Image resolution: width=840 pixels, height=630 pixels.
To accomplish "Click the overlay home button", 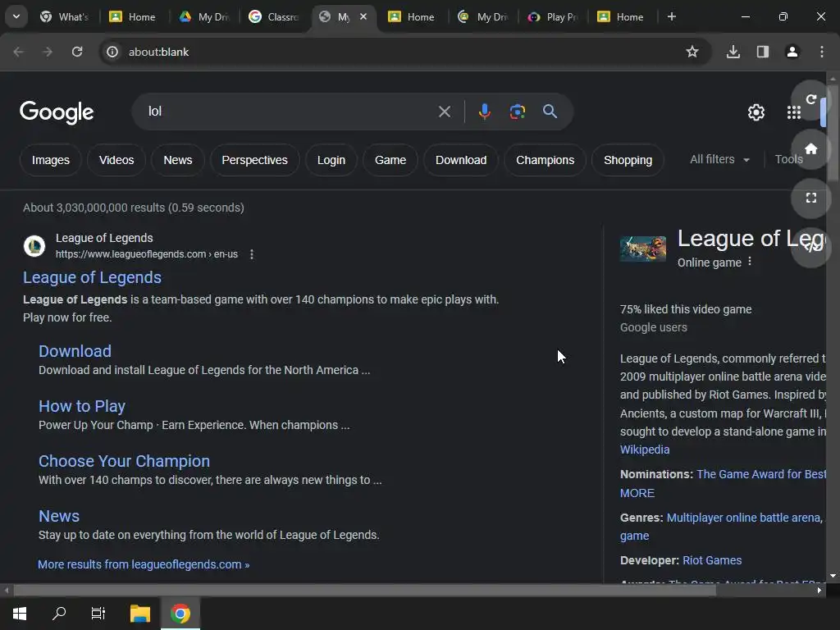I will pyautogui.click(x=810, y=149).
